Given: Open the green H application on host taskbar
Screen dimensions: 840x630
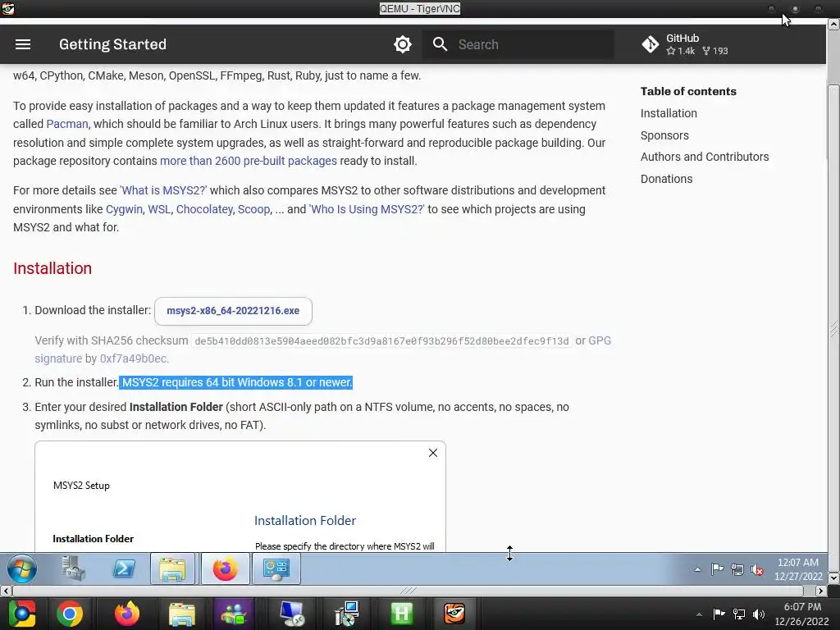Looking at the screenshot, I should (x=401, y=614).
